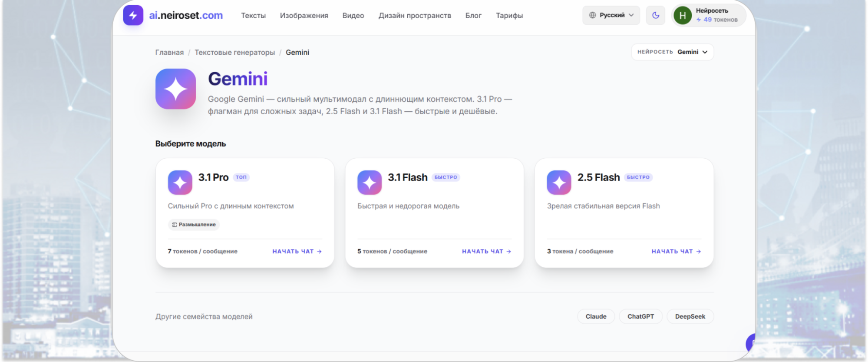This screenshot has width=868, height=362.
Task: Click the 3.1 Pro card title
Action: point(213,177)
